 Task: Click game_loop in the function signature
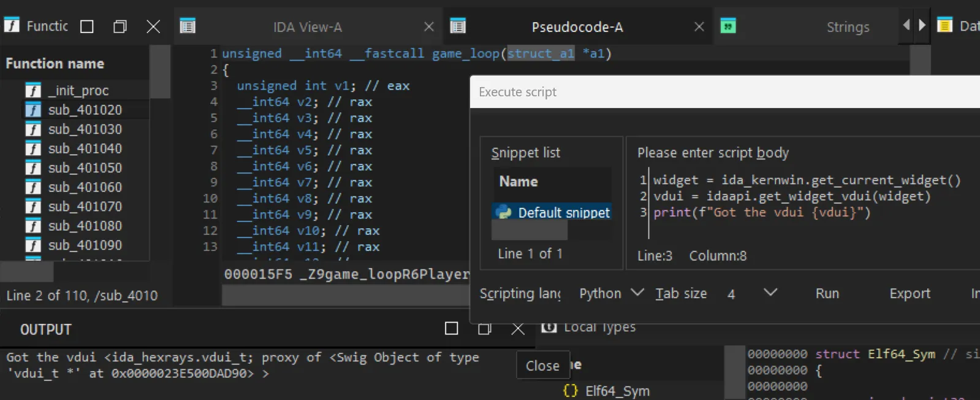pos(466,53)
